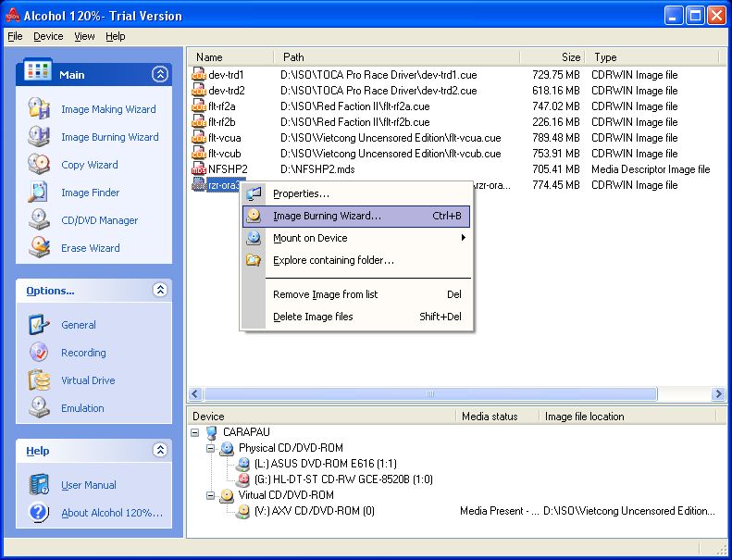
Task: Open the Copy Wizard link
Action: tap(90, 165)
